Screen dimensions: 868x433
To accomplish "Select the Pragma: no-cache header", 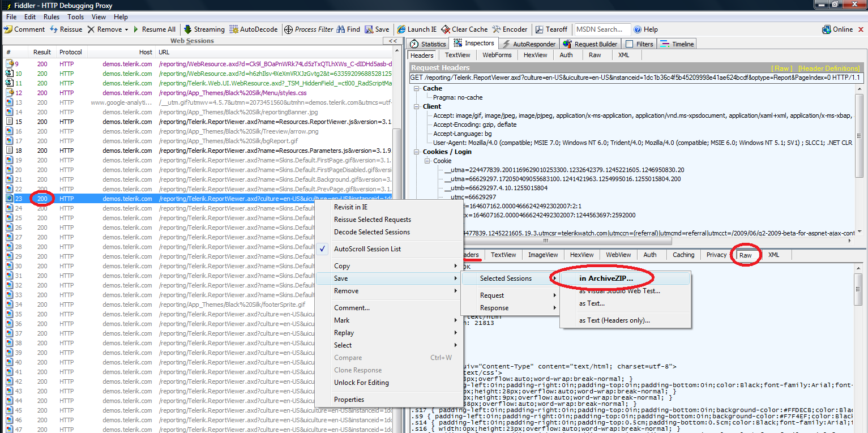I will point(458,97).
